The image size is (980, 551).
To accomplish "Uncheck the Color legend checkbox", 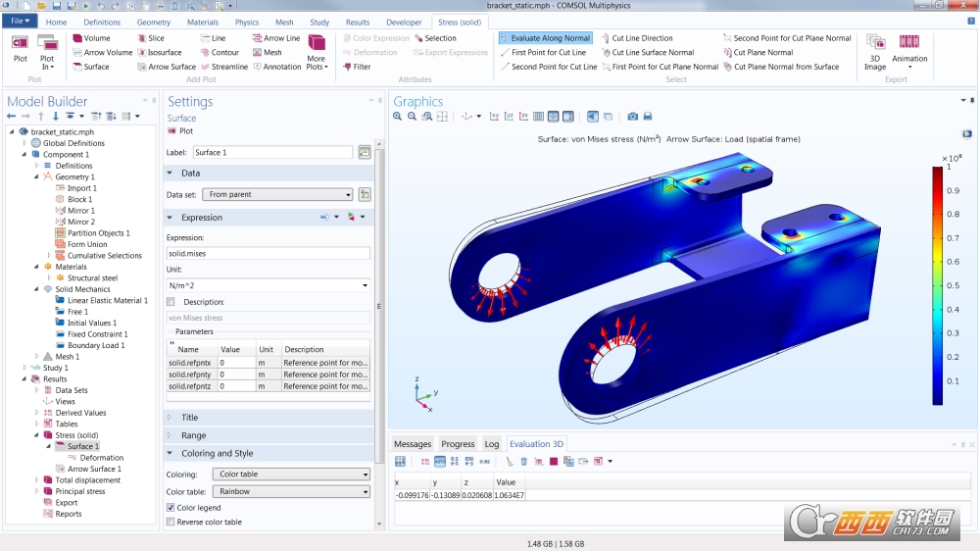I will [x=171, y=507].
